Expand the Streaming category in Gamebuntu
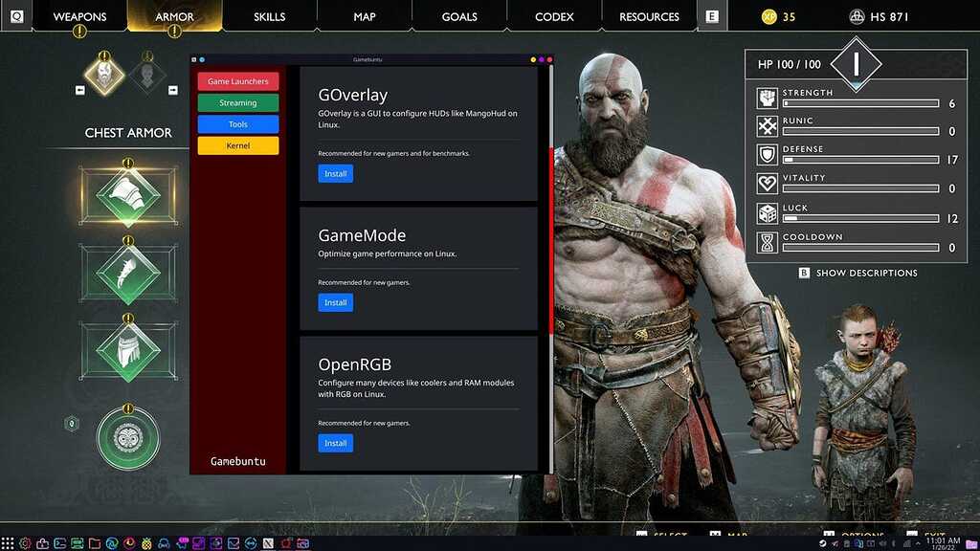 (238, 102)
